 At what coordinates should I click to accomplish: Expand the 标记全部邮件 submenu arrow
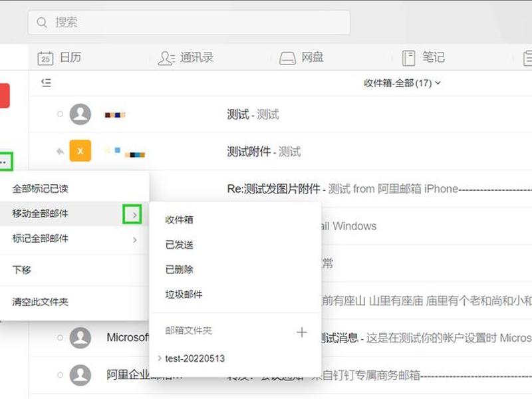click(x=135, y=240)
